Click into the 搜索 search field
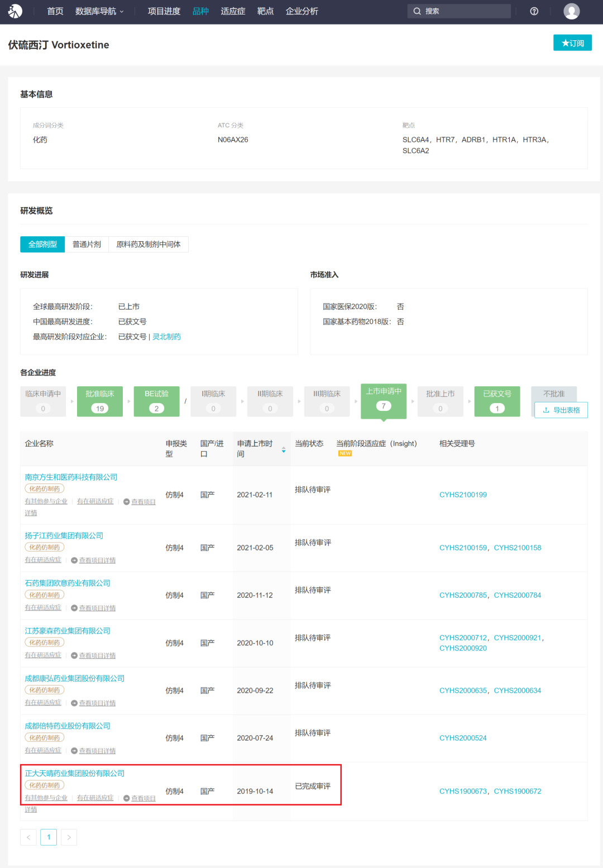This screenshot has height=868, width=603. [x=459, y=11]
